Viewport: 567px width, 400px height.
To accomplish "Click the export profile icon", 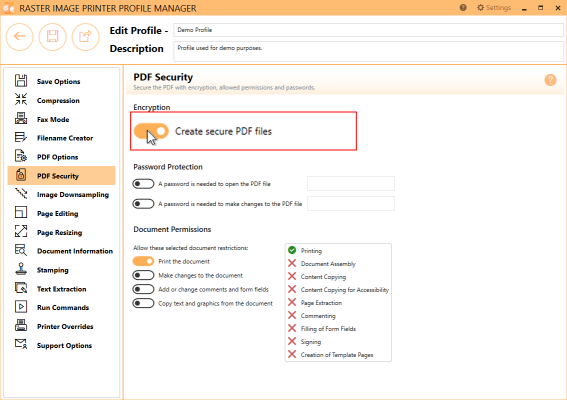I will (x=85, y=37).
